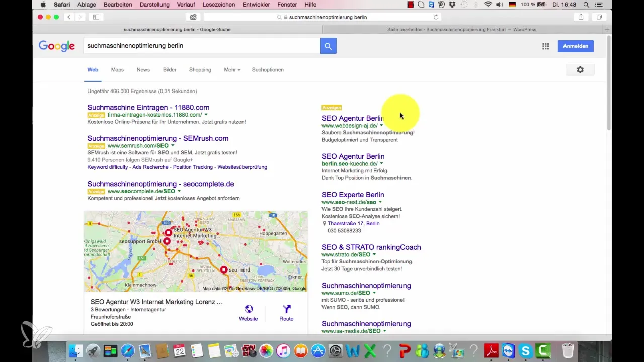Open Wi-Fi status menu
The height and width of the screenshot is (362, 644).
coord(488,5)
